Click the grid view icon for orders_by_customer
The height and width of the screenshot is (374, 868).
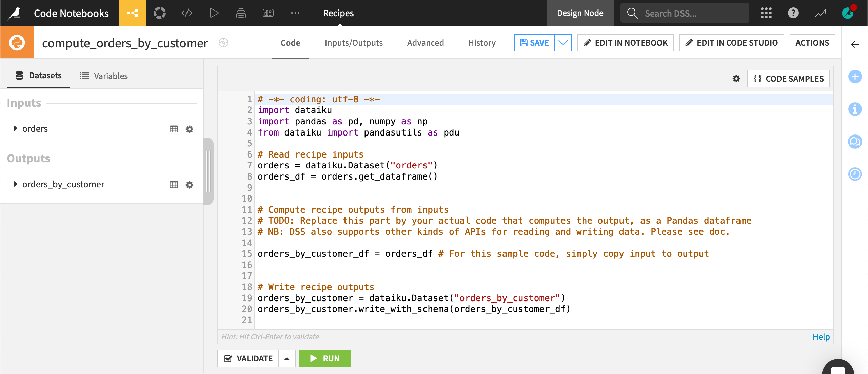(174, 184)
